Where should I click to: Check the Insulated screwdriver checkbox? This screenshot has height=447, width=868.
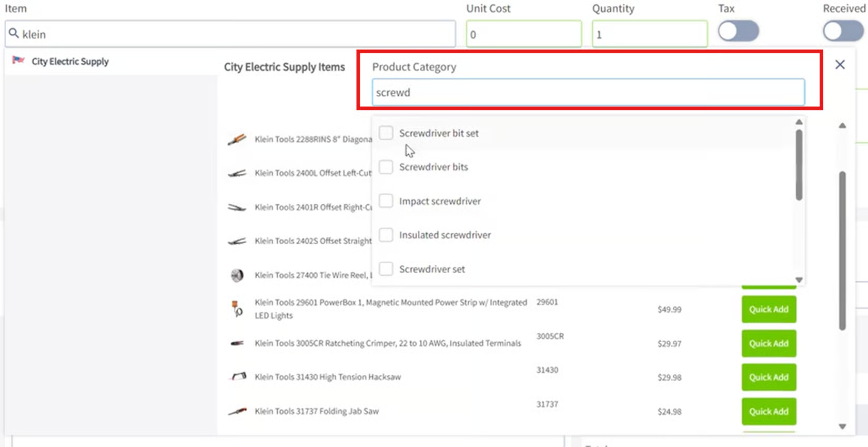[x=386, y=235]
